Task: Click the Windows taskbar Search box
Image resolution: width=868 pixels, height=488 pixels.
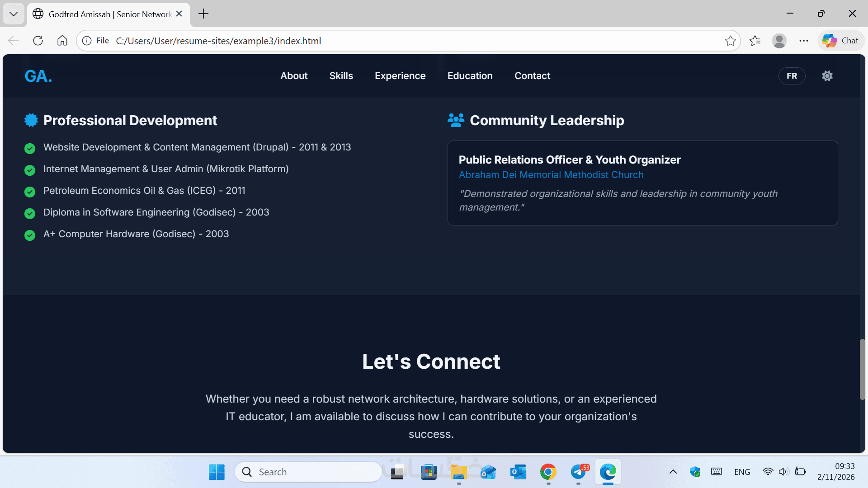Action: pyautogui.click(x=308, y=472)
